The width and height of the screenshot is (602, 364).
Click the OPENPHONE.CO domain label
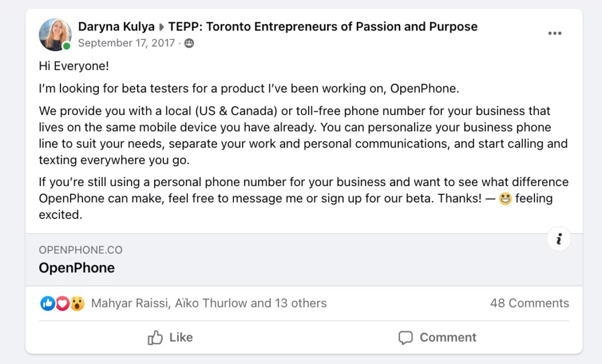[81, 250]
